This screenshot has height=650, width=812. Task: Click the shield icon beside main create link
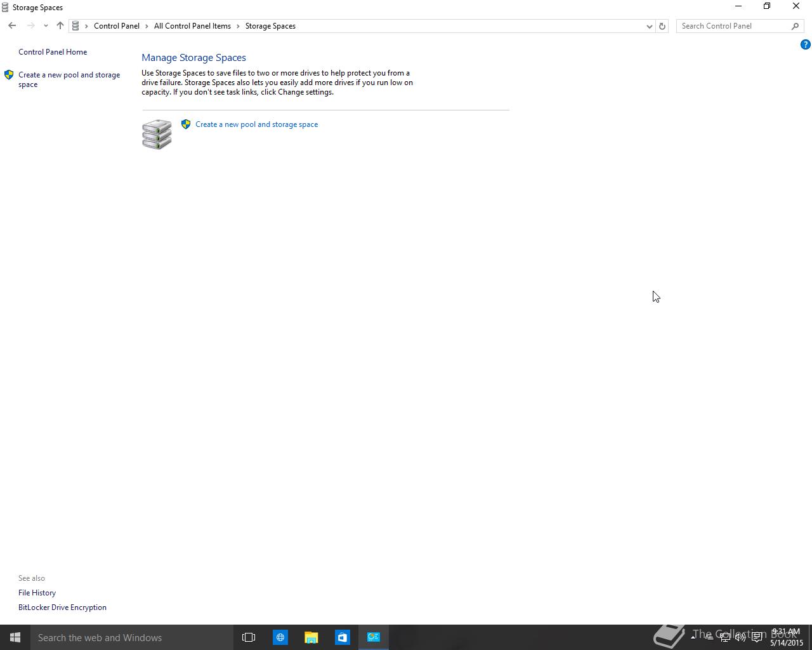click(x=186, y=124)
